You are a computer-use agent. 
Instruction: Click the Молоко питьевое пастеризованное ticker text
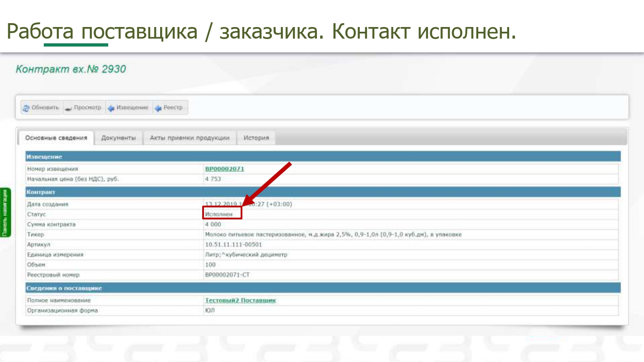point(333,235)
